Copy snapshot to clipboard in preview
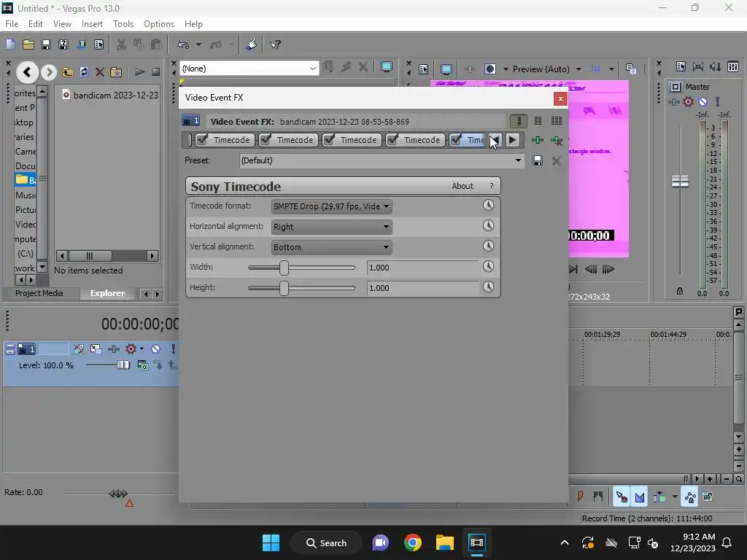The height and width of the screenshot is (560, 747). click(x=631, y=69)
